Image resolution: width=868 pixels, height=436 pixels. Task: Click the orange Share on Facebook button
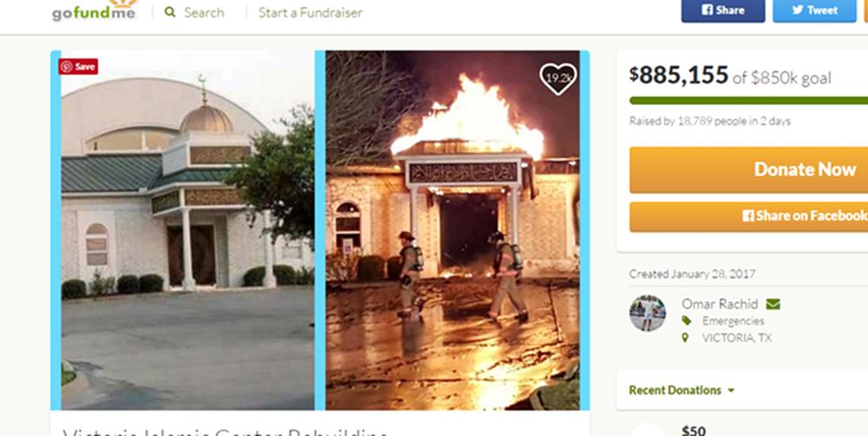coord(748,216)
